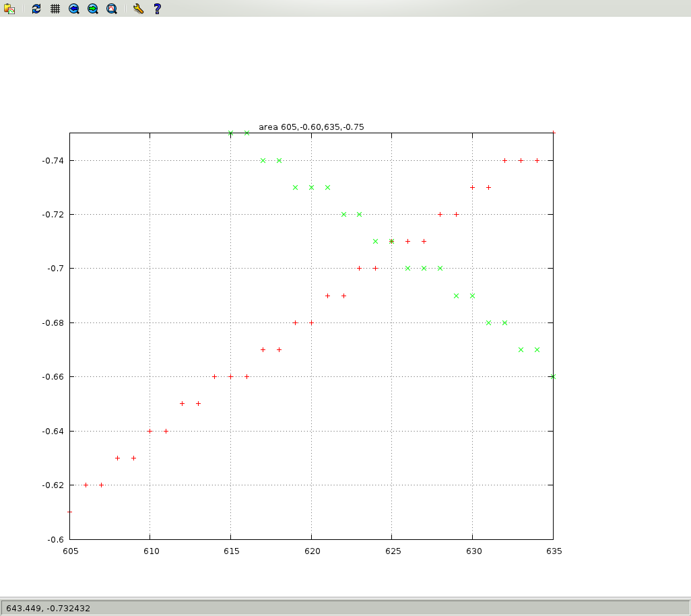The width and height of the screenshot is (691, 616).
Task: Click the y-axis tick label -0.7
Action: tap(55, 269)
